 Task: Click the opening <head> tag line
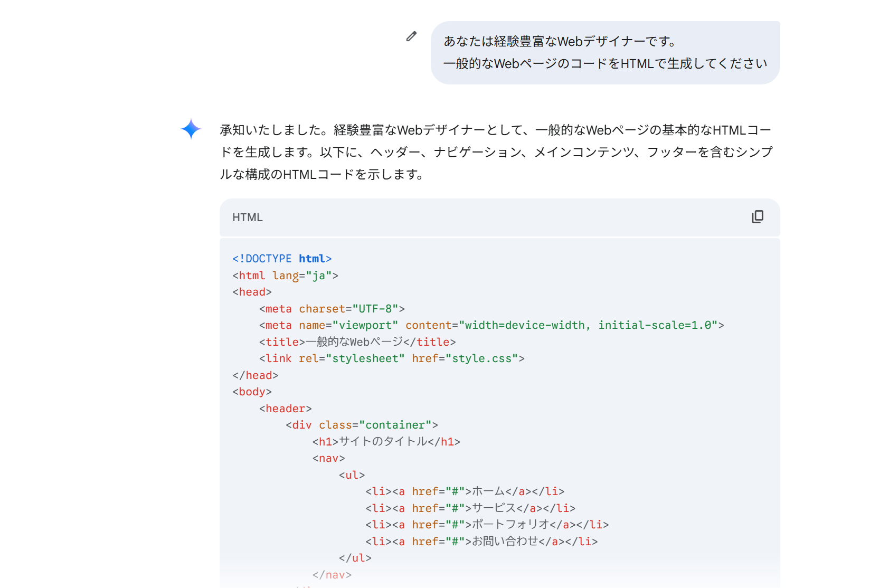pyautogui.click(x=252, y=292)
